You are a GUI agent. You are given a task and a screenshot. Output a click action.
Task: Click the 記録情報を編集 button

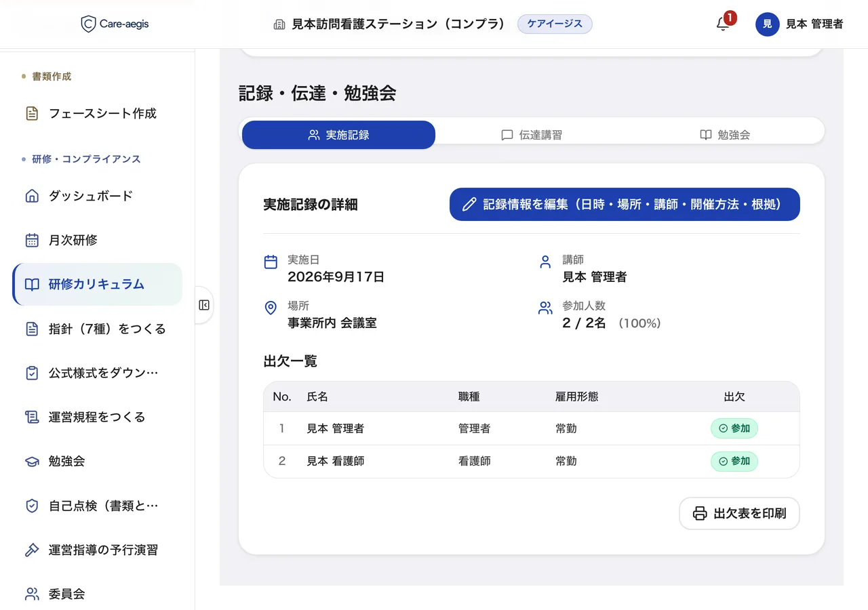click(x=625, y=204)
